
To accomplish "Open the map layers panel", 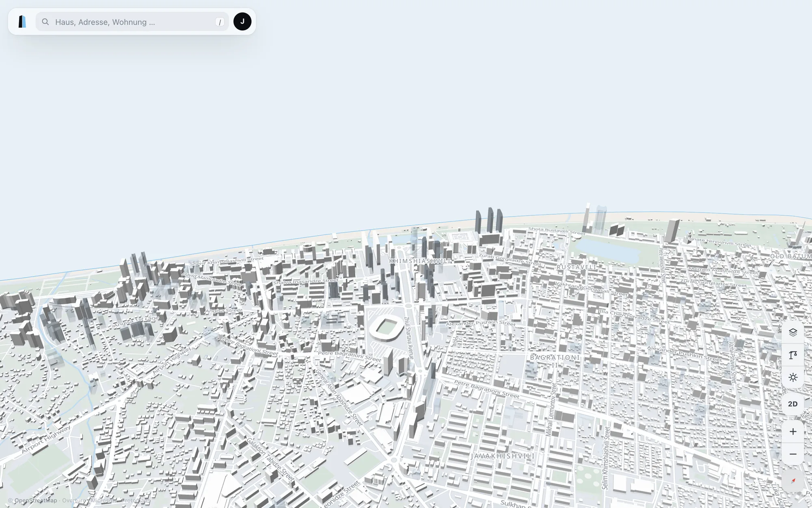I will (x=793, y=332).
